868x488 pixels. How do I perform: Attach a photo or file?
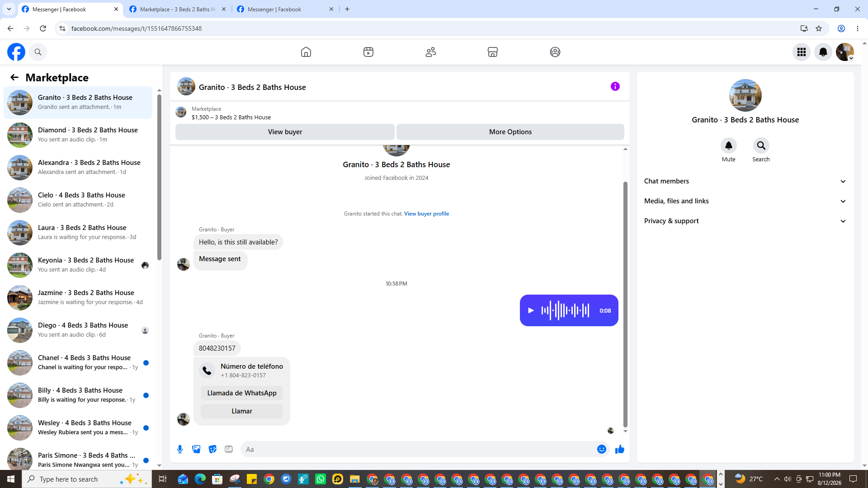click(x=196, y=449)
